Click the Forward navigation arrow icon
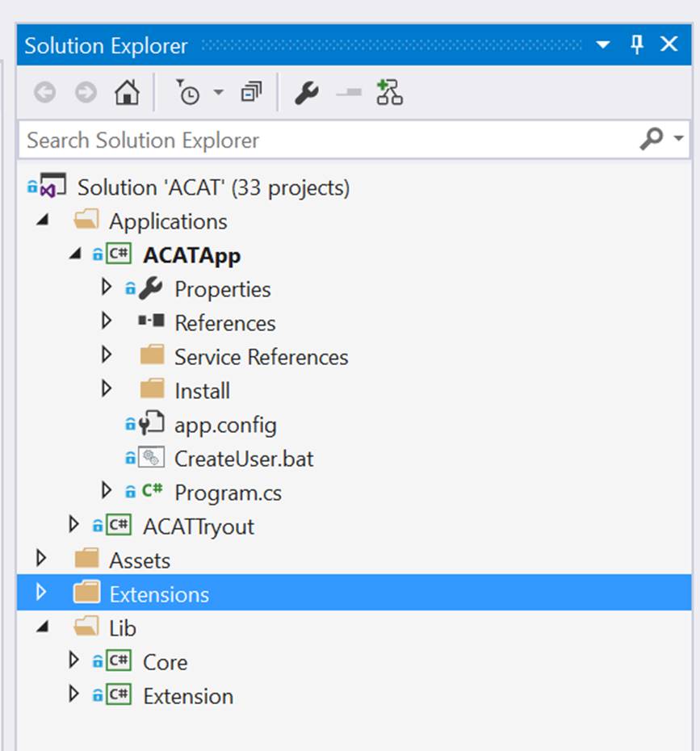Image resolution: width=700 pixels, height=751 pixels. [x=86, y=93]
